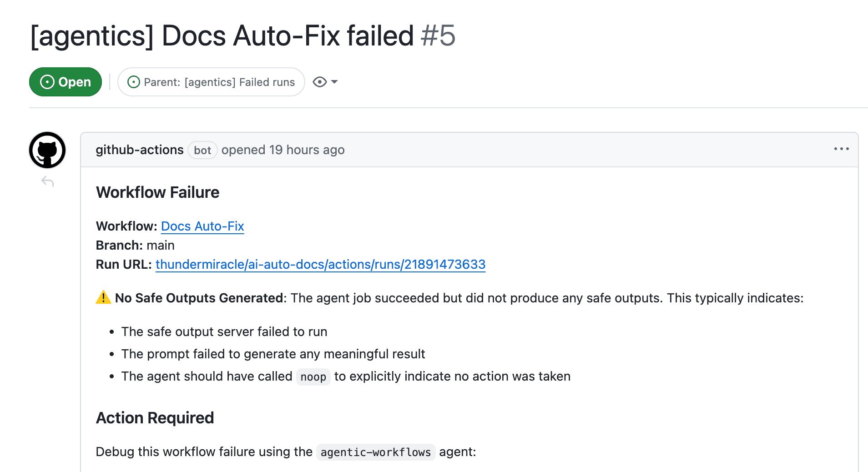This screenshot has height=472, width=868.
Task: Click the reply arrow icon below the avatar
Action: point(47,182)
